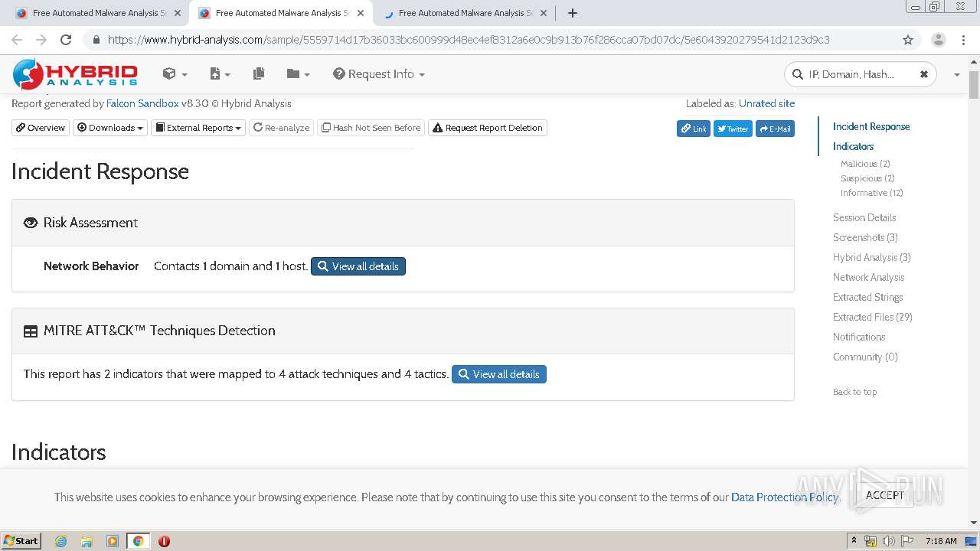Click the volume icon in system tray
980x551 pixels.
889,541
